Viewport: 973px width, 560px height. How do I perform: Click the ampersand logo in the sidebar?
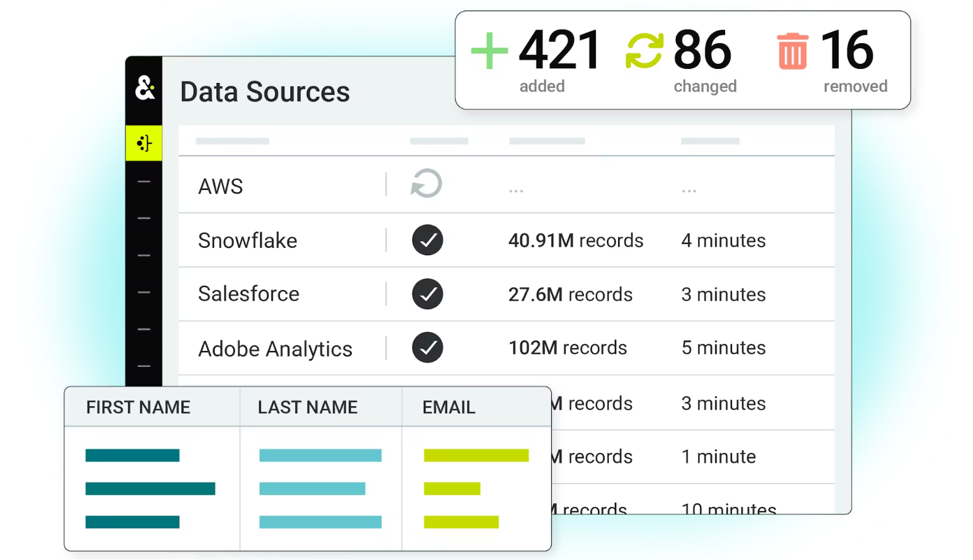coord(145,88)
